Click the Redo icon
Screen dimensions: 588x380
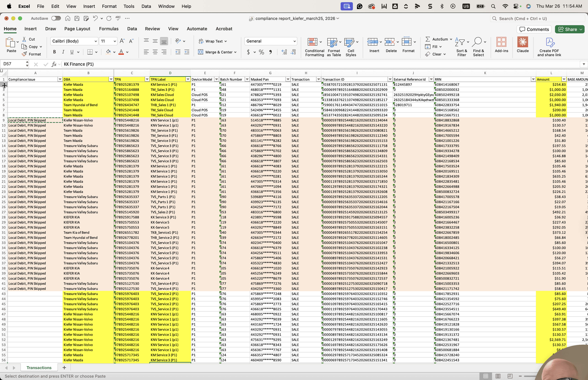click(x=109, y=18)
